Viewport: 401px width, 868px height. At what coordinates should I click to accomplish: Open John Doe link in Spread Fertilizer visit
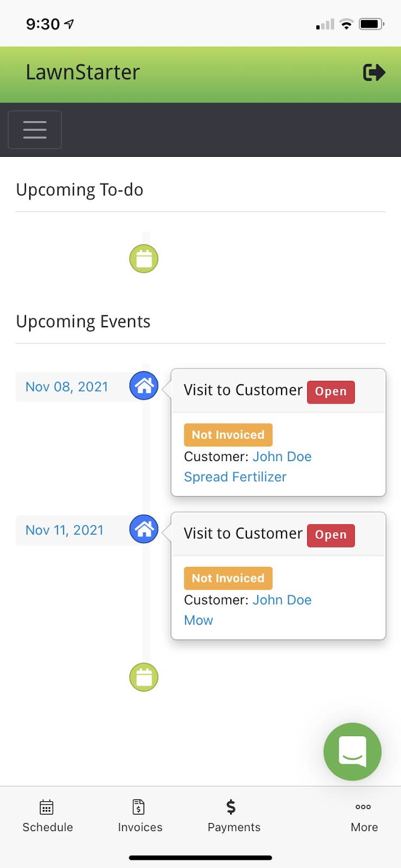tap(282, 457)
